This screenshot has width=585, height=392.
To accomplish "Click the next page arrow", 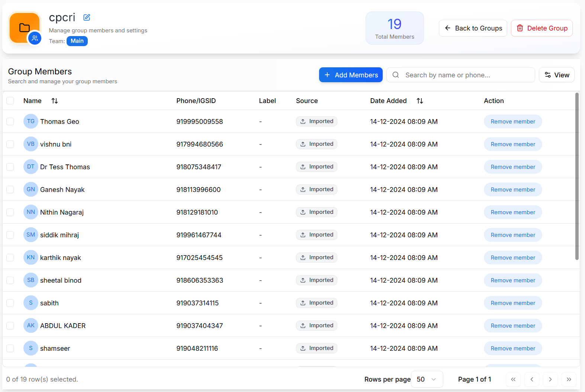I will [x=550, y=379].
